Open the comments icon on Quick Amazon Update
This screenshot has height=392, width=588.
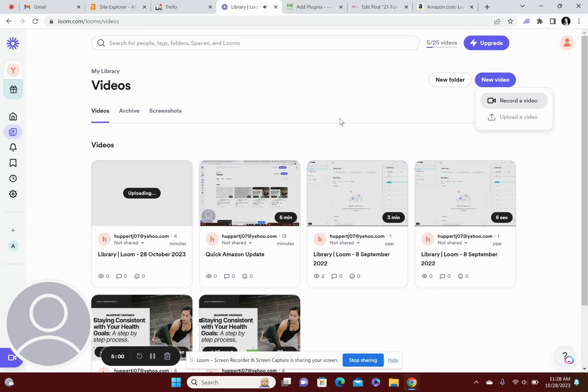point(230,276)
